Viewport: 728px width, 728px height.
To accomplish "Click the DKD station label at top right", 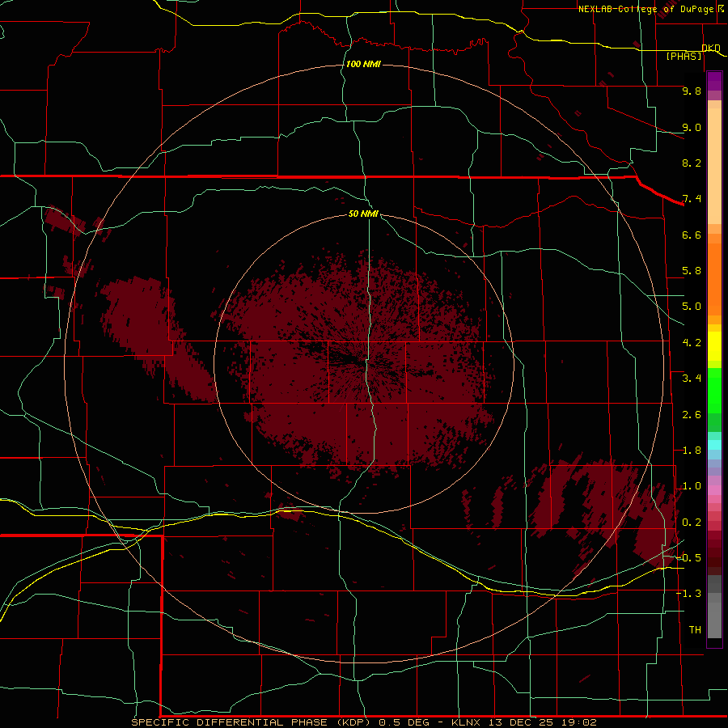I will pos(711,49).
